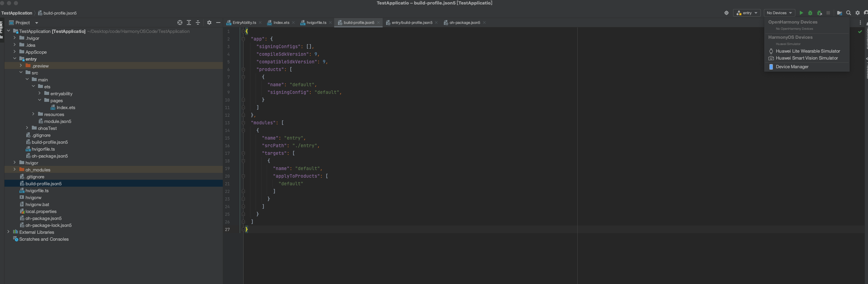Run the entry module with green play button

(801, 13)
